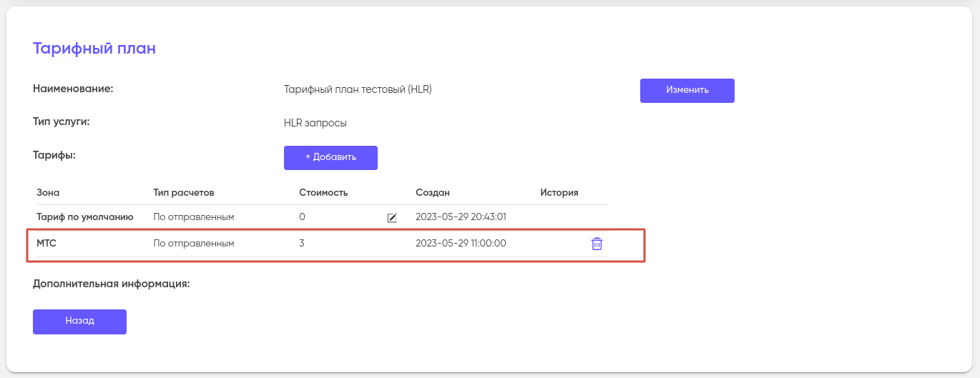Click the creation date 2023-05-29 11:00:00
The image size is (980, 378).
point(461,244)
